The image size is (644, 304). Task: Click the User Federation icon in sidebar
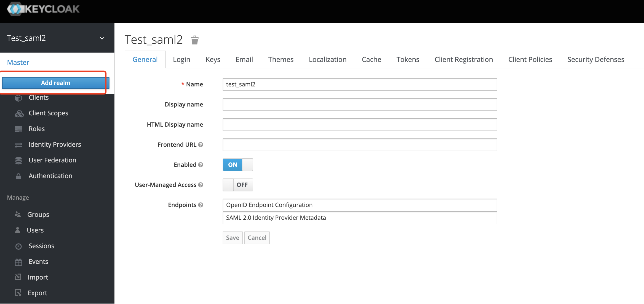pyautogui.click(x=19, y=160)
